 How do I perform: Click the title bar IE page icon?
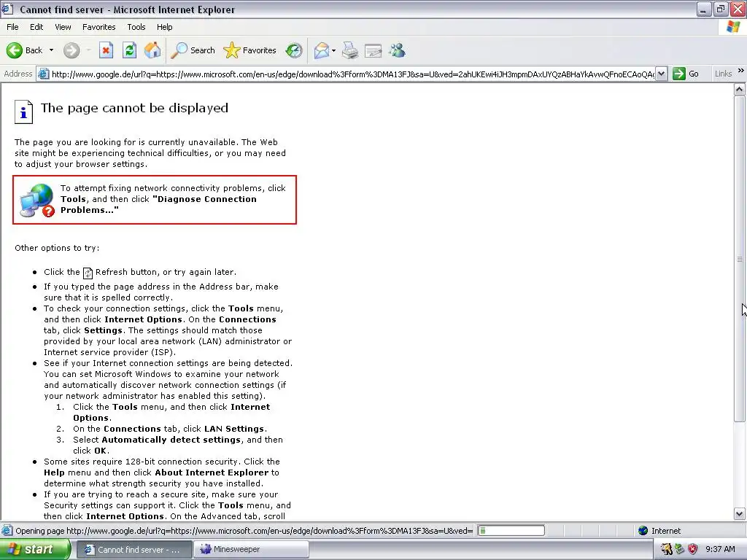[7, 9]
